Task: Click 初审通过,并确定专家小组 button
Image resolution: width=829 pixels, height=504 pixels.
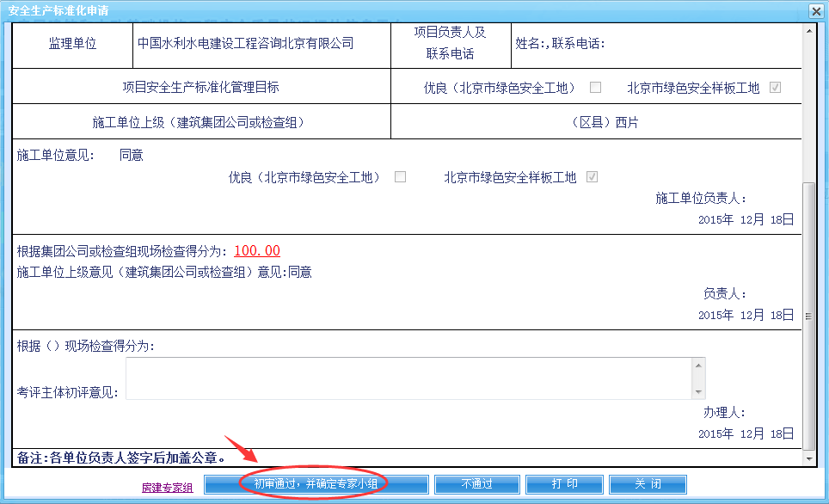Action: pyautogui.click(x=316, y=484)
